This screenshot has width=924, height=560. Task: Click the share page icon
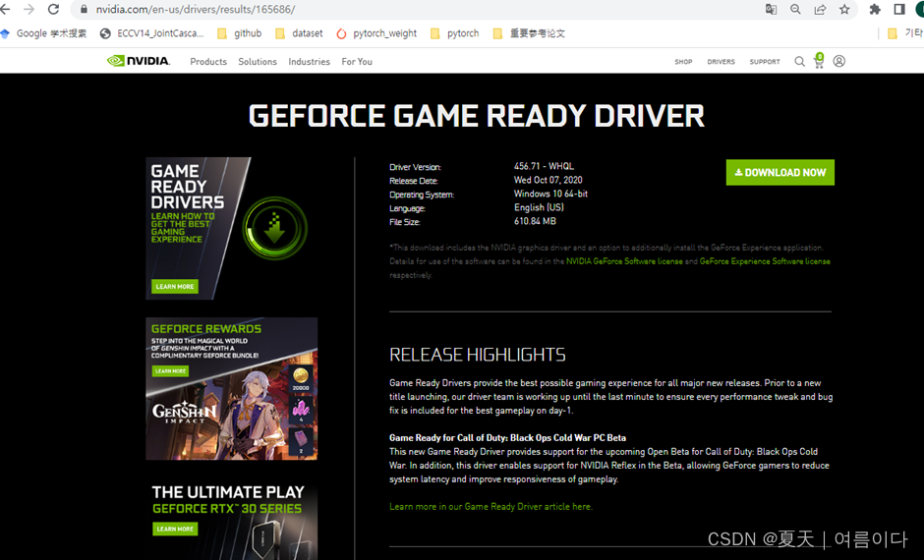point(820,10)
